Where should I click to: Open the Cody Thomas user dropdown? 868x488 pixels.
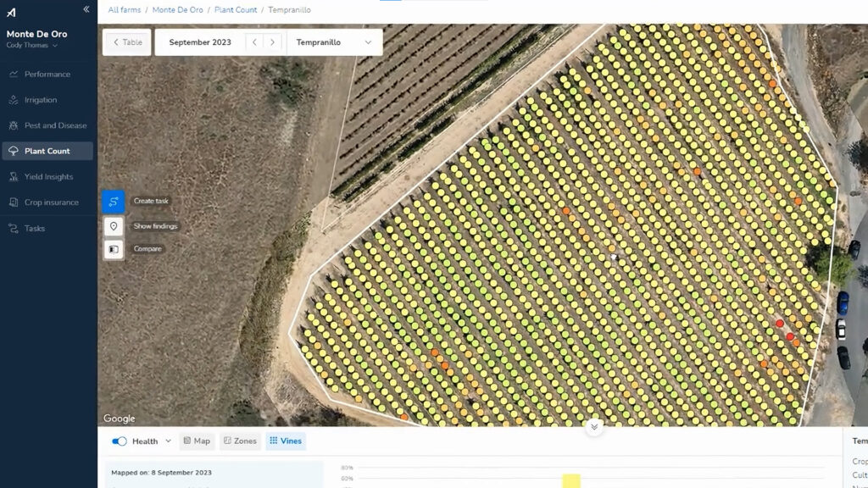32,46
